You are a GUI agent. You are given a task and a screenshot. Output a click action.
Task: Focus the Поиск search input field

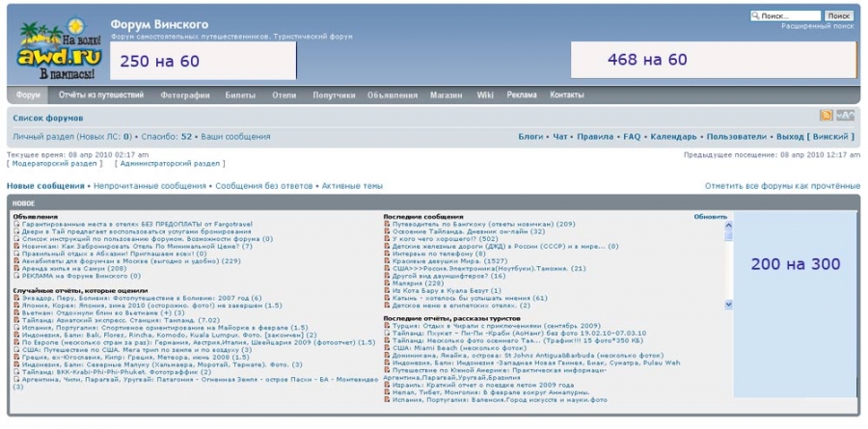coord(785,16)
